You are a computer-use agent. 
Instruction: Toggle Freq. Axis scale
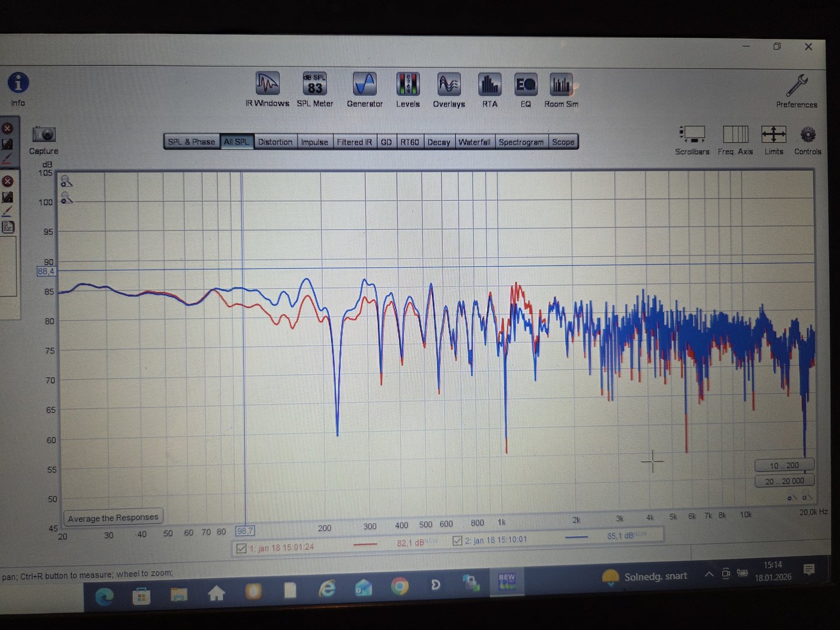(735, 135)
